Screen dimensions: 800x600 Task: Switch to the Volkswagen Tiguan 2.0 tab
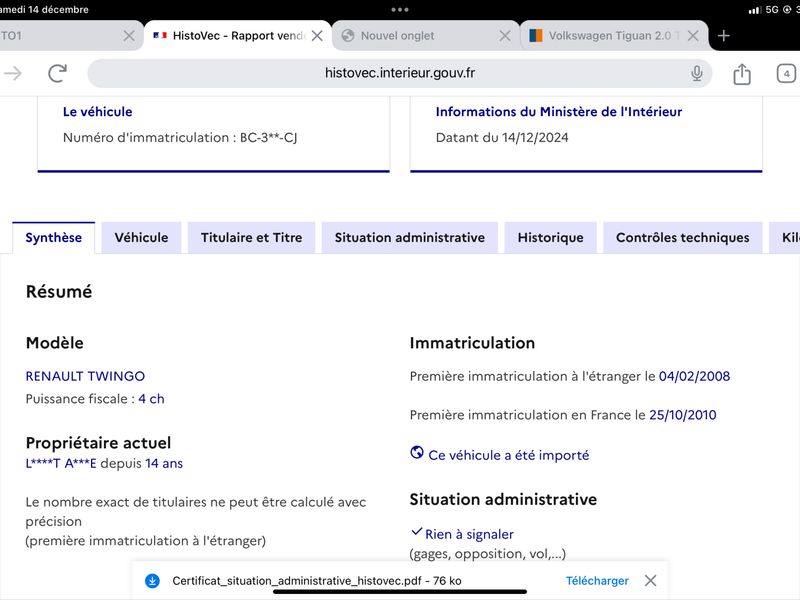[x=614, y=36]
